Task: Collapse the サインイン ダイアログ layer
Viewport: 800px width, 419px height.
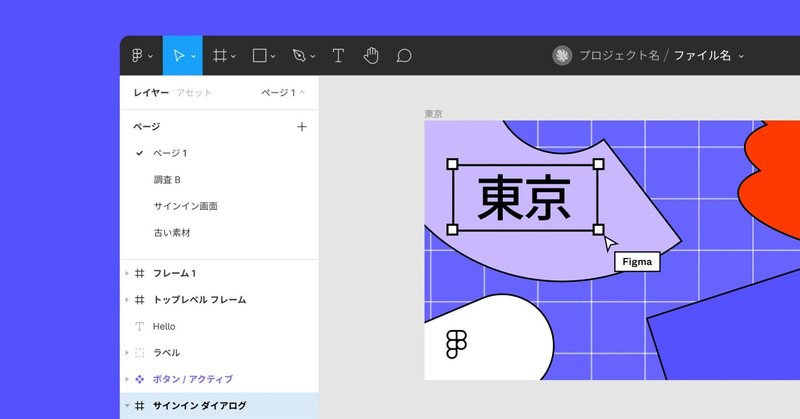Action: (127, 406)
